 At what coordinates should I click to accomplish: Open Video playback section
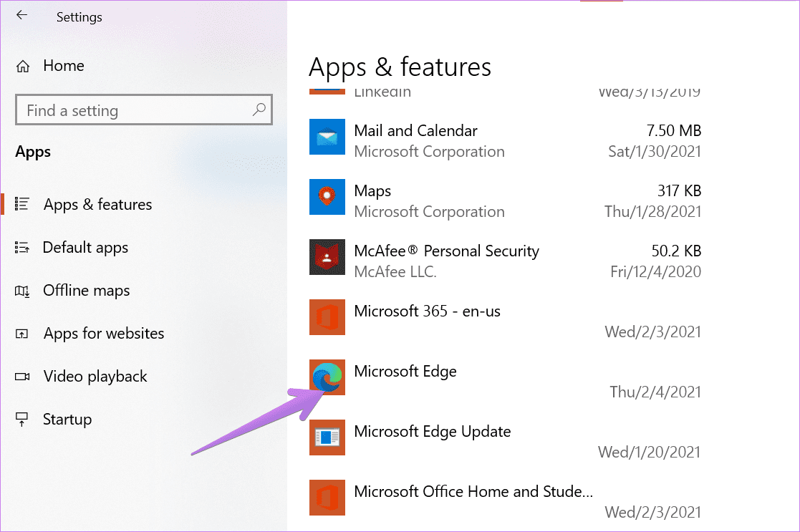point(95,377)
